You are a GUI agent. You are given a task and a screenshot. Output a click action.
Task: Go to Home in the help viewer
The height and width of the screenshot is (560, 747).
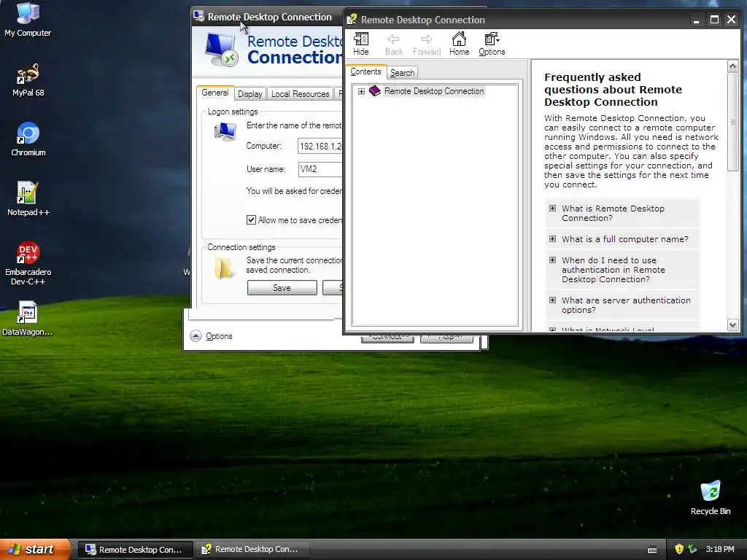click(x=459, y=44)
